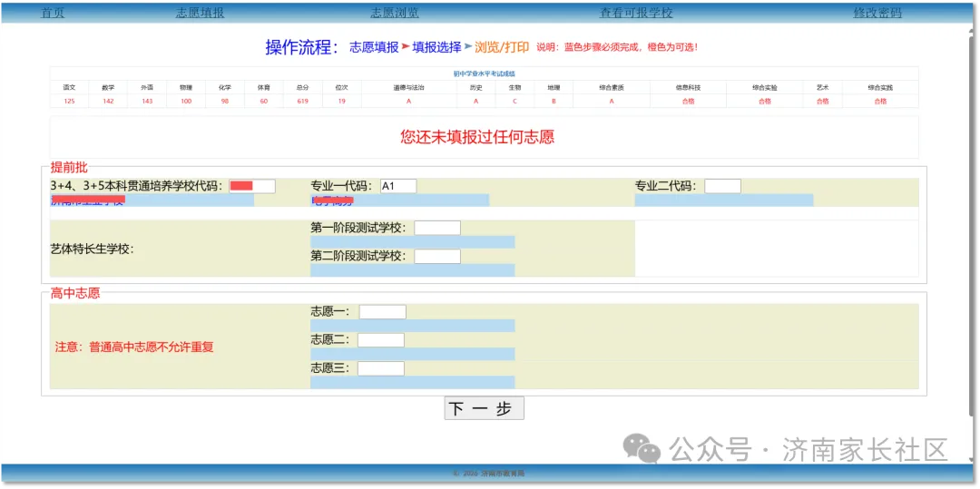Click the 综合素质 column header

(x=612, y=88)
